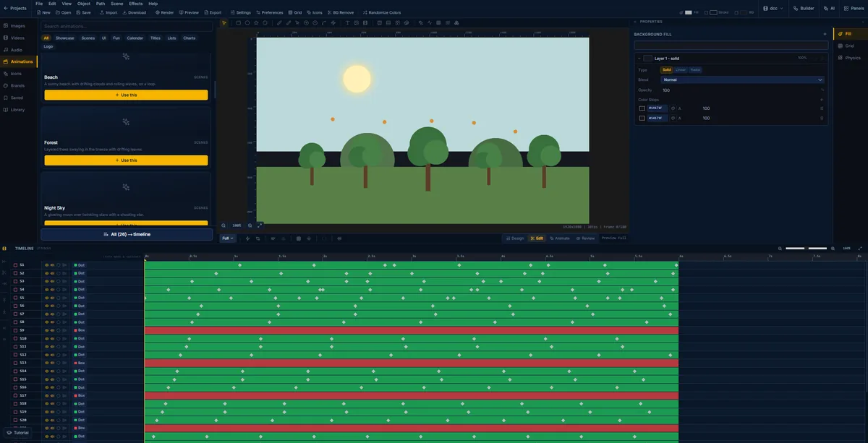This screenshot has height=443, width=868.
Task: Click New in the toolbar
Action: [x=43, y=12]
